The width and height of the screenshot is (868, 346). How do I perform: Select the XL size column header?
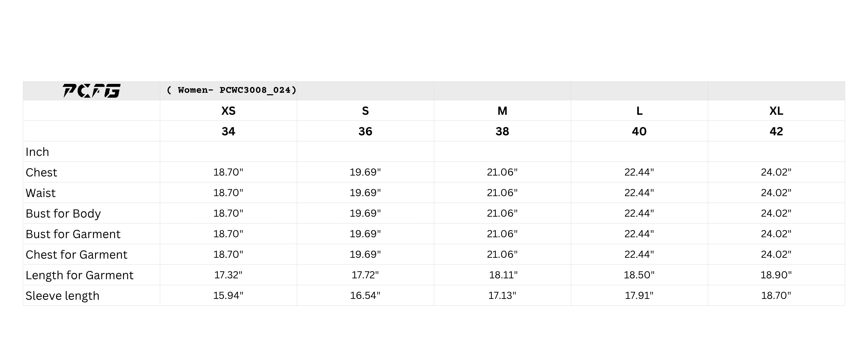(x=776, y=111)
